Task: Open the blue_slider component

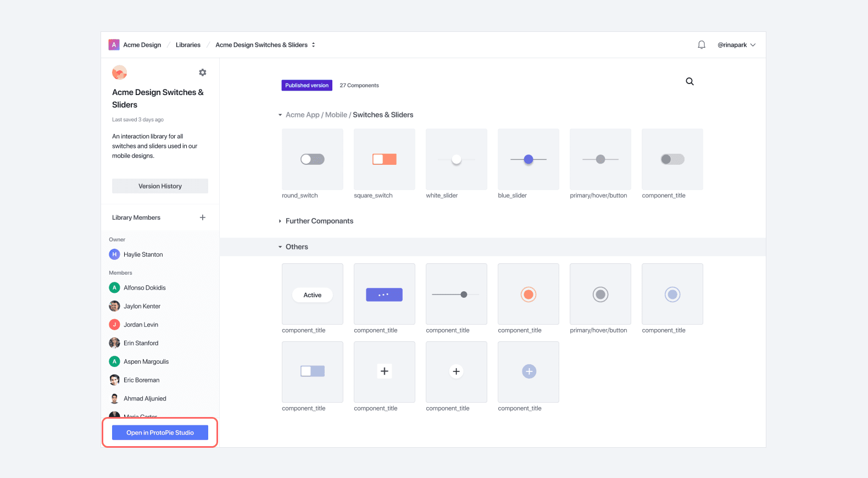Action: 528,159
